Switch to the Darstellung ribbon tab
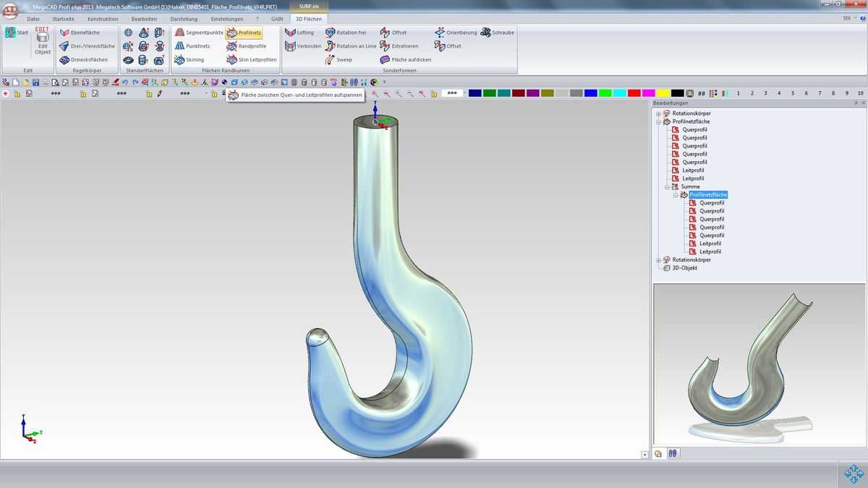868x488 pixels. (184, 19)
